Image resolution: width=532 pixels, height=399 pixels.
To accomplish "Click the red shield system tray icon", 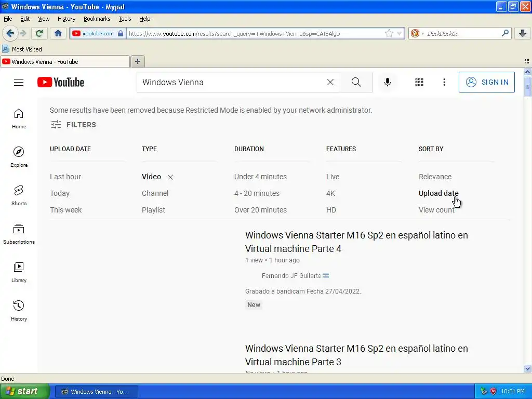I will pyautogui.click(x=494, y=392).
